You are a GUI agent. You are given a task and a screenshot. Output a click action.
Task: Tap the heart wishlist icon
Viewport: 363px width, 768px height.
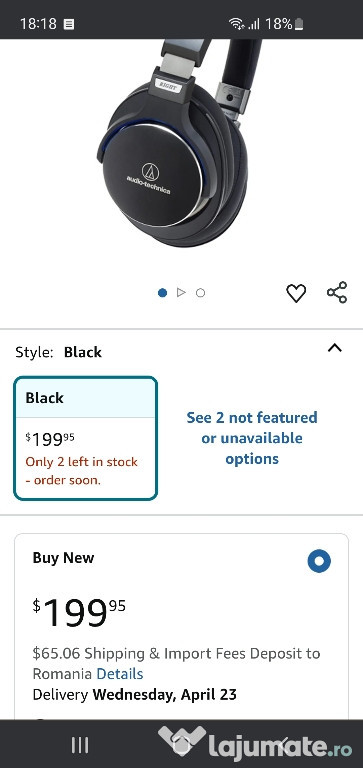(x=296, y=293)
